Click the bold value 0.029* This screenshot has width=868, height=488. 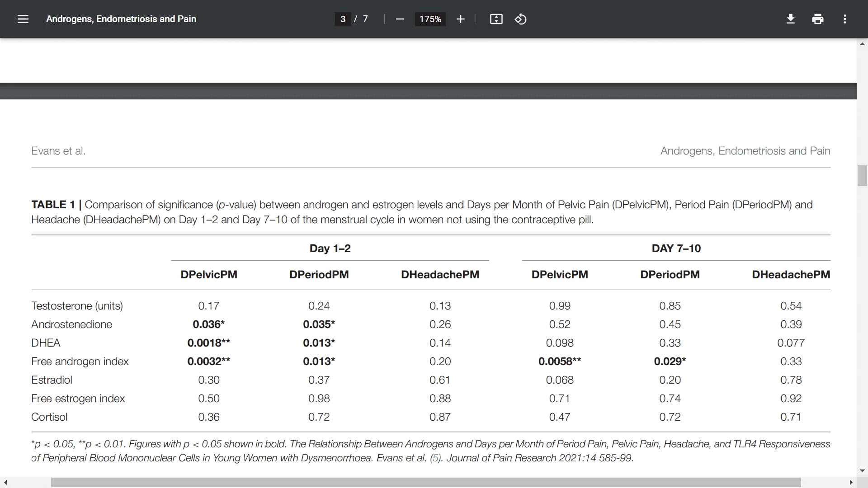(x=670, y=361)
